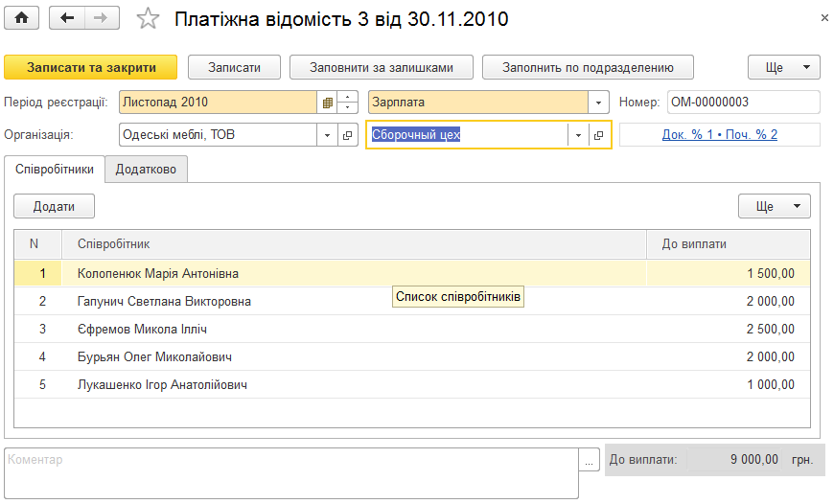Open the Док. % 1 • Поч. % 2 link
Viewport: 834px width, 504px height.
(720, 134)
